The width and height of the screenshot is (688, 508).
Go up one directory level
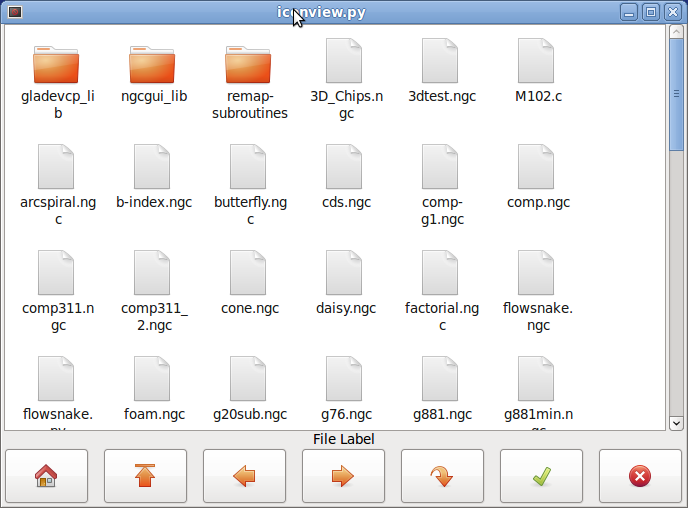click(145, 476)
